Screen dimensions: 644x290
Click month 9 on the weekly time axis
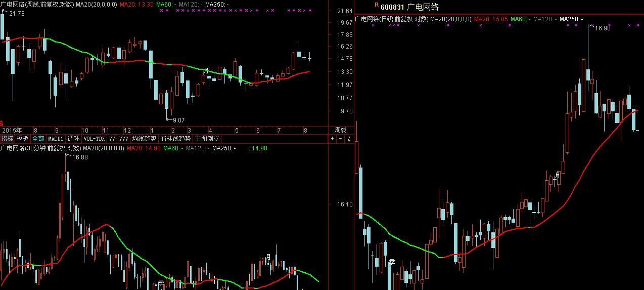(x=57, y=130)
